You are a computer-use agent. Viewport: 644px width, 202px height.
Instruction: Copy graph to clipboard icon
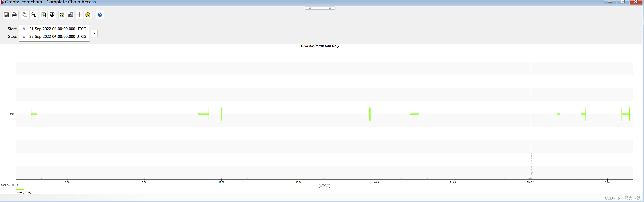click(x=25, y=15)
